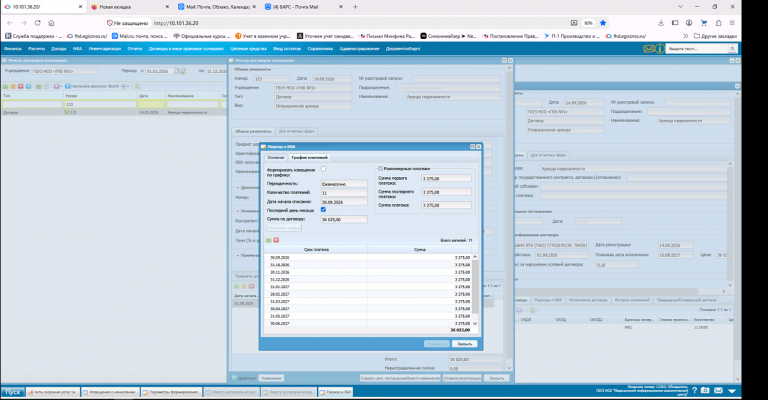Switch to Период и КБК taskbar item

[x=336, y=392]
